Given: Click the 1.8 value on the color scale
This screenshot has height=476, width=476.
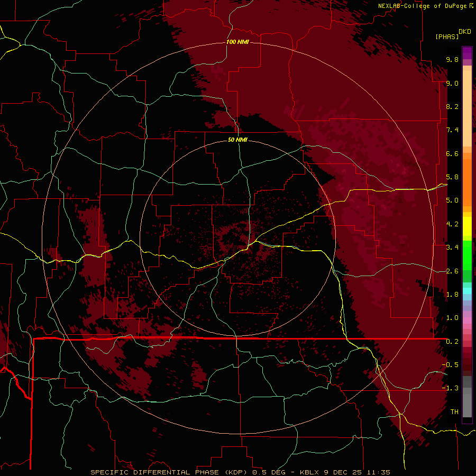Looking at the screenshot, I should click(x=452, y=295).
